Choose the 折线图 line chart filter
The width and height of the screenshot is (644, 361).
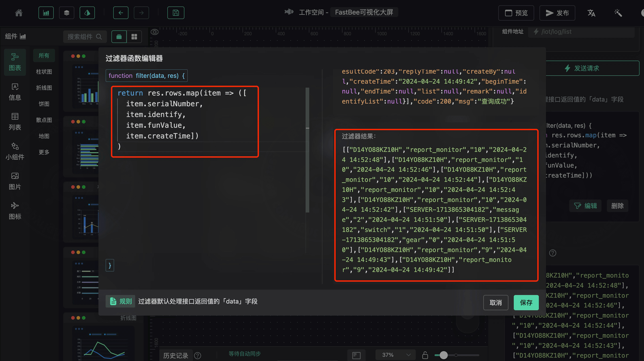click(44, 88)
